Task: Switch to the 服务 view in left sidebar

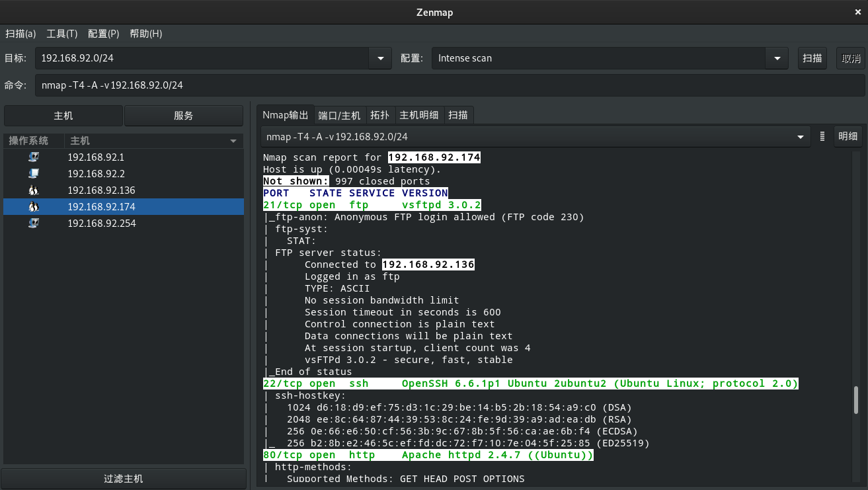Action: (182, 115)
